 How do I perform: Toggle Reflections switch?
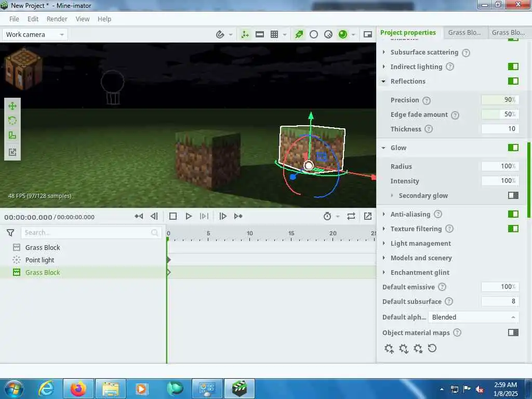click(x=513, y=81)
